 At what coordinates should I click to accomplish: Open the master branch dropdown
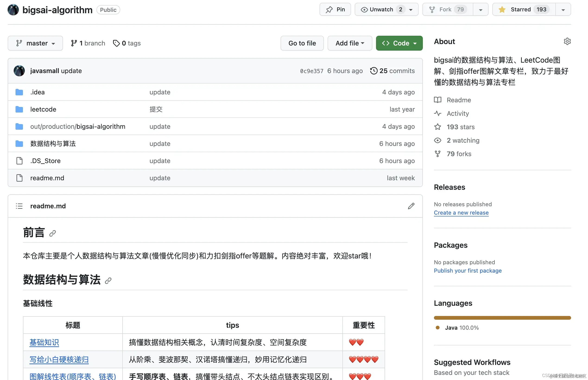click(x=35, y=43)
